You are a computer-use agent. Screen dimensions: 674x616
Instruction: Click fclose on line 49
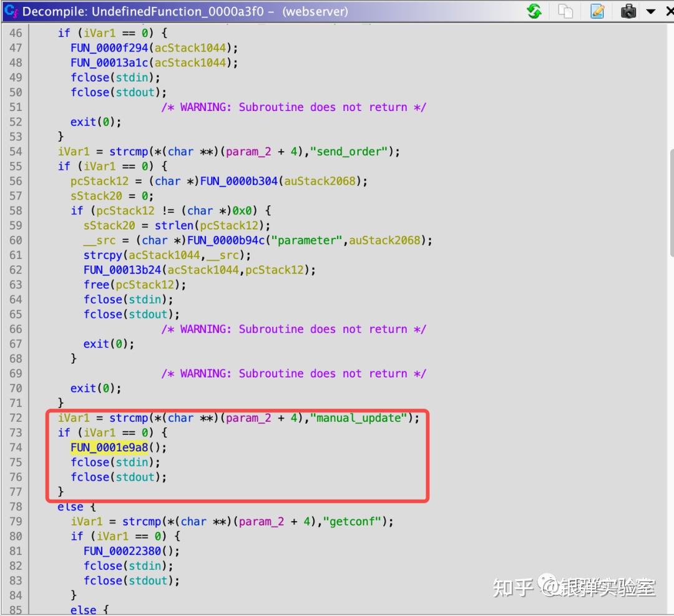90,77
